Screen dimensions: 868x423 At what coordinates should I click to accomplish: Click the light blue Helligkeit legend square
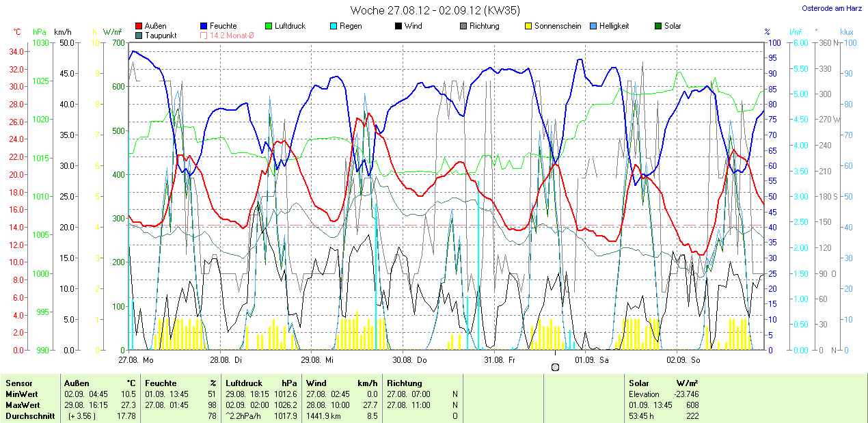click(593, 26)
